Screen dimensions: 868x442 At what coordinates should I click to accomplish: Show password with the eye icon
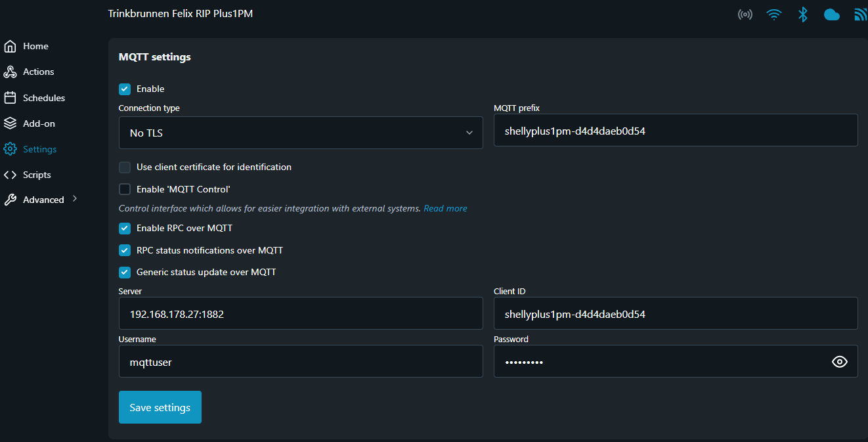click(x=839, y=362)
